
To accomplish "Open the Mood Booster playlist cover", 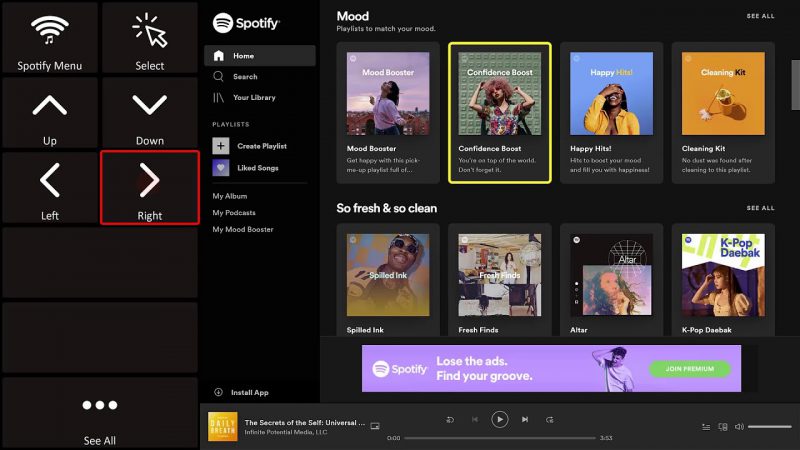I will pos(388,93).
